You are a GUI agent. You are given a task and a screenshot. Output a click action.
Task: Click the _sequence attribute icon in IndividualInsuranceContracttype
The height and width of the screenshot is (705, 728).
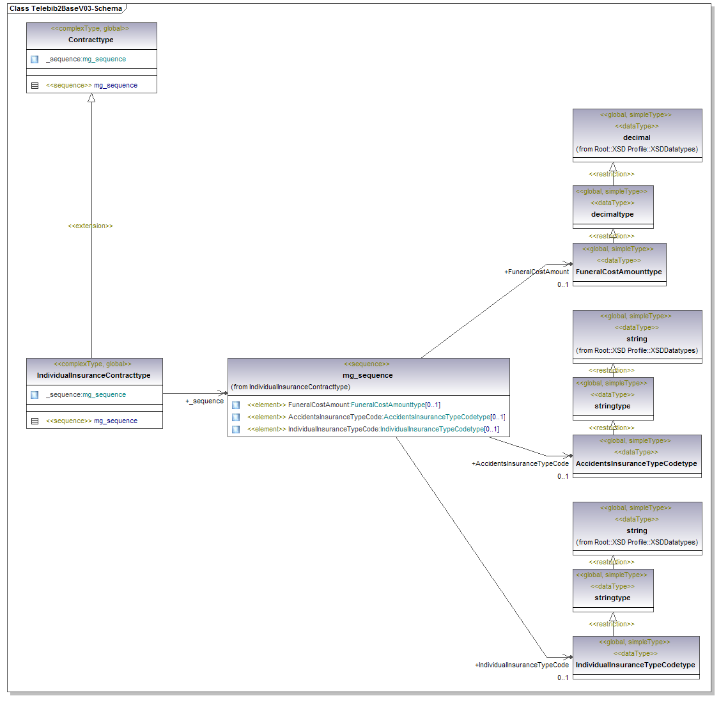pyautogui.click(x=35, y=395)
